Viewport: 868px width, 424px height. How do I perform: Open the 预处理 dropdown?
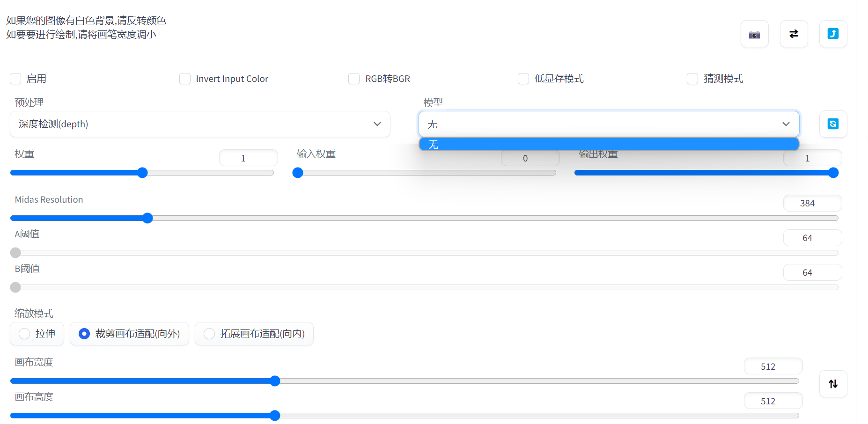pyautogui.click(x=200, y=124)
